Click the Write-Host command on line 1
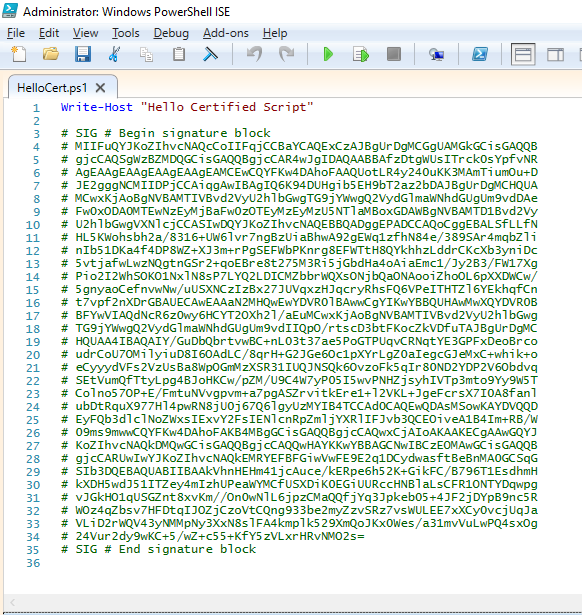The image size is (582, 615). click(96, 107)
